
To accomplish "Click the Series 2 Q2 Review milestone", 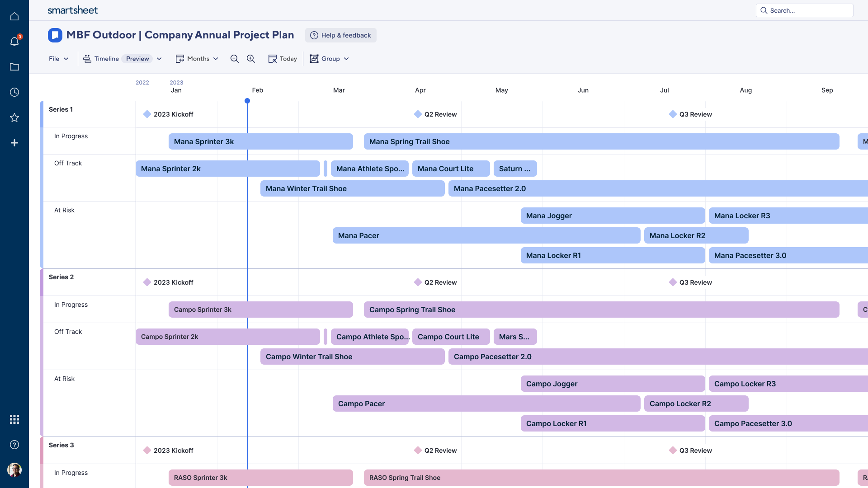I will click(x=417, y=282).
